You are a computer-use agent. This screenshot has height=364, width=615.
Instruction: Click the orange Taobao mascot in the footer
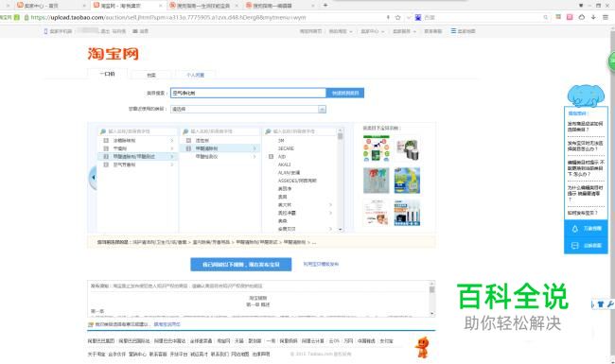pyautogui.click(x=423, y=347)
